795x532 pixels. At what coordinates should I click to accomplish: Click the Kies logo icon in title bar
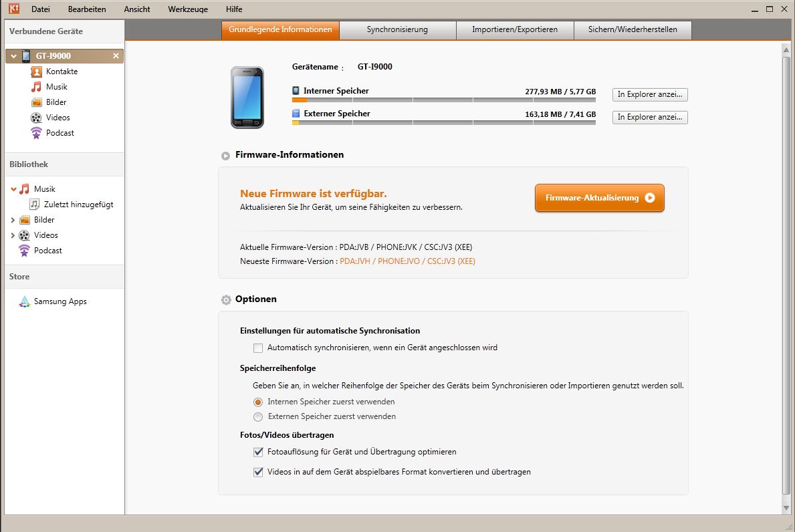point(13,9)
